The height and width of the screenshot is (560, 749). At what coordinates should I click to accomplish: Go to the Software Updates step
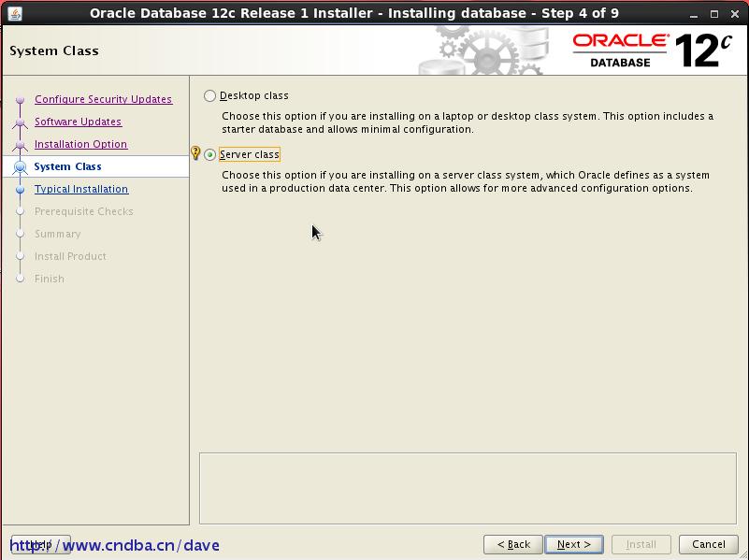tap(78, 122)
